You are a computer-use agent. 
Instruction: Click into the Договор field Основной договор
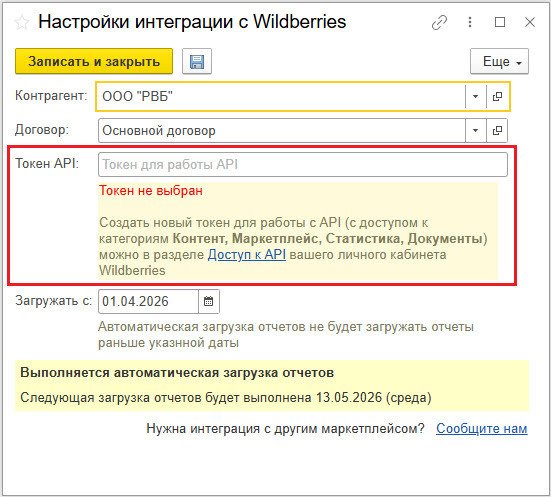(282, 130)
